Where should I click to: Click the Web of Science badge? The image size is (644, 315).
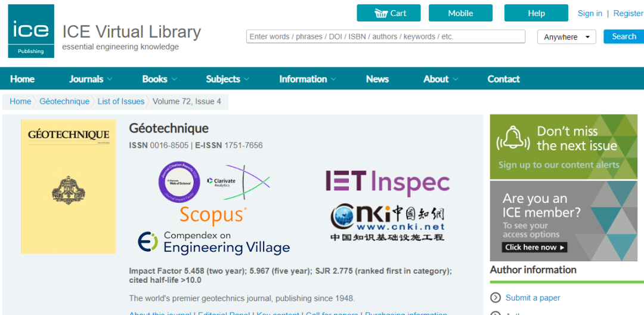pos(179,181)
